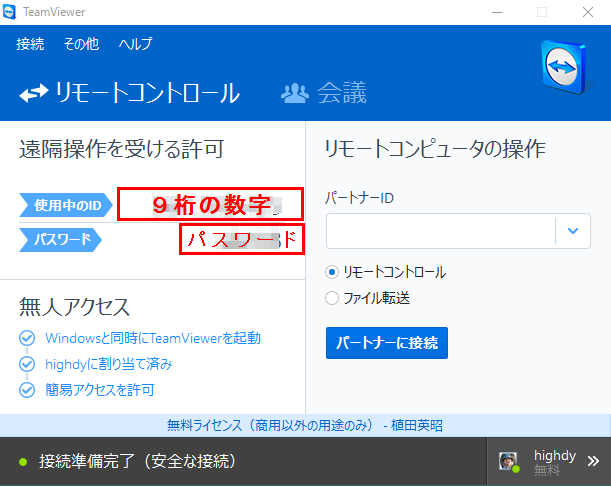Click checkmark icon beside Windowsと同時にTeamViewerを起動

(x=27, y=338)
